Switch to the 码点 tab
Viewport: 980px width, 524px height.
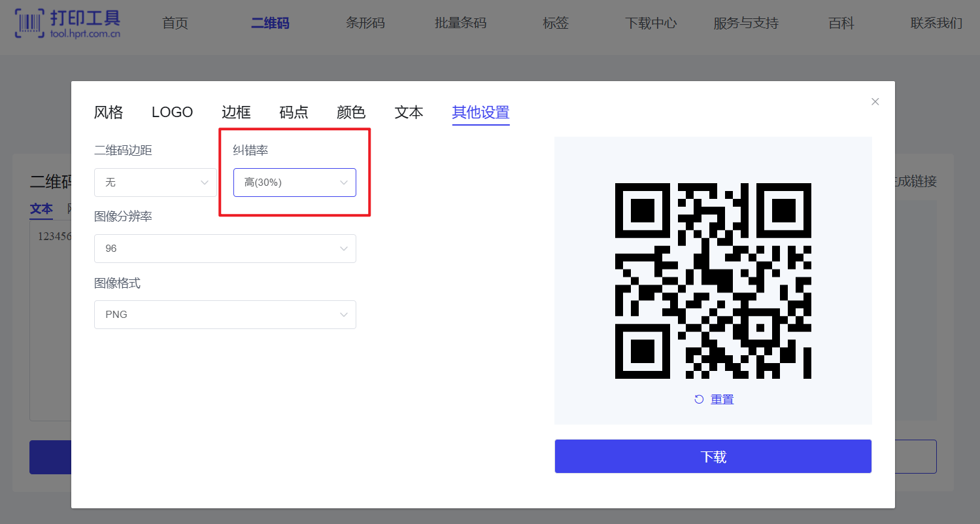pos(294,113)
